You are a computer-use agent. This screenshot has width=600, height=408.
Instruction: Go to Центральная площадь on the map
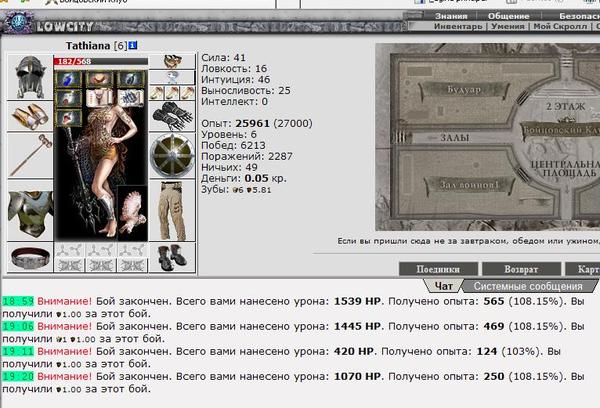(566, 168)
